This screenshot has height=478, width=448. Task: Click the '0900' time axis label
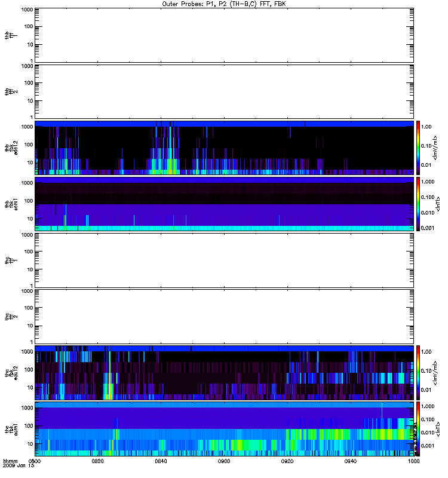pyautogui.click(x=224, y=461)
